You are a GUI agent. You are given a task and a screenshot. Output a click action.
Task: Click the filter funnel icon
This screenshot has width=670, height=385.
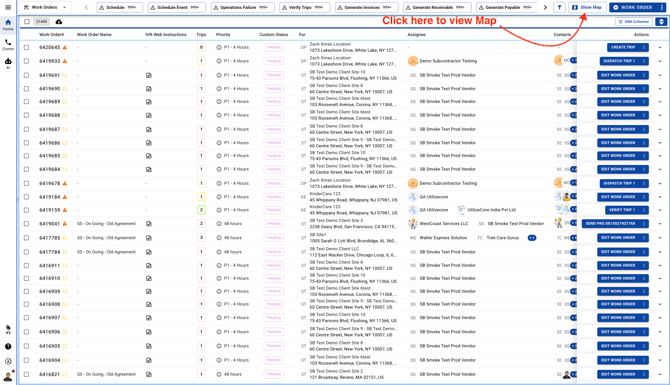tap(559, 7)
